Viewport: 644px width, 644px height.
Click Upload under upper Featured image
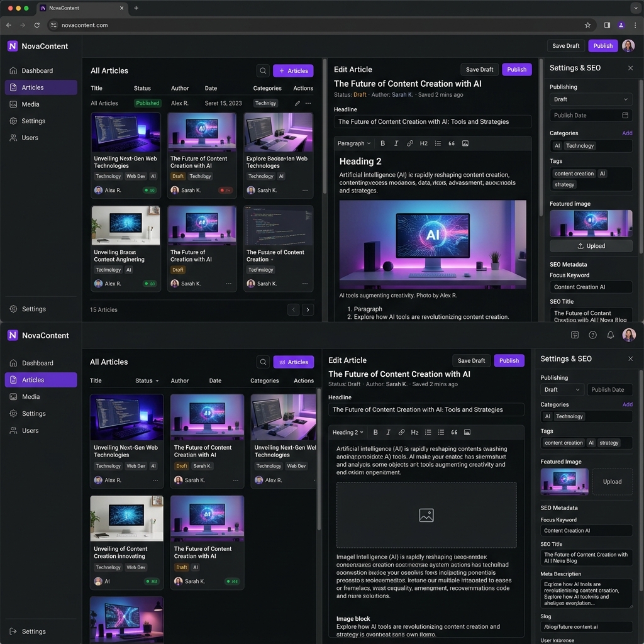(591, 246)
